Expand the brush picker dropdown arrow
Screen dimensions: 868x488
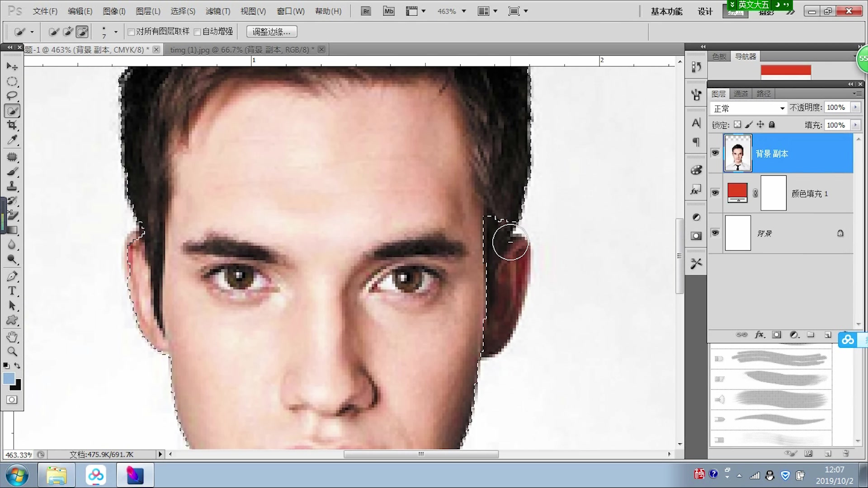click(x=116, y=32)
